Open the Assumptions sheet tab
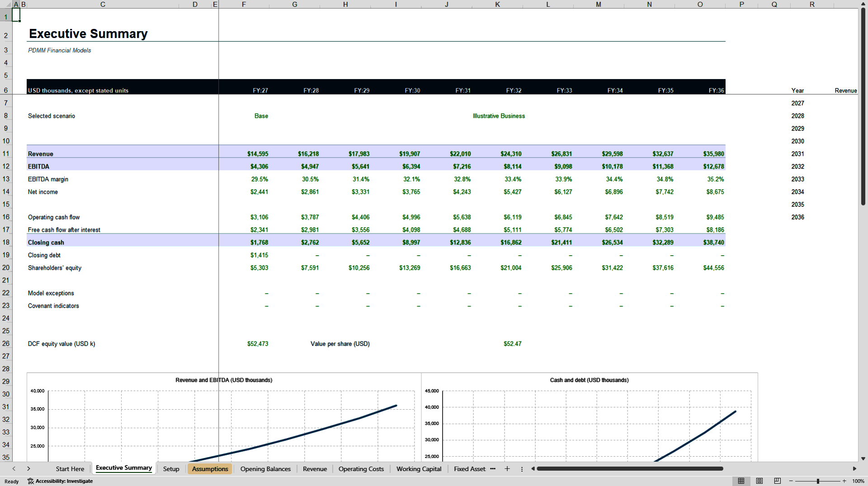Screen dimensions: 868x486 210,469
